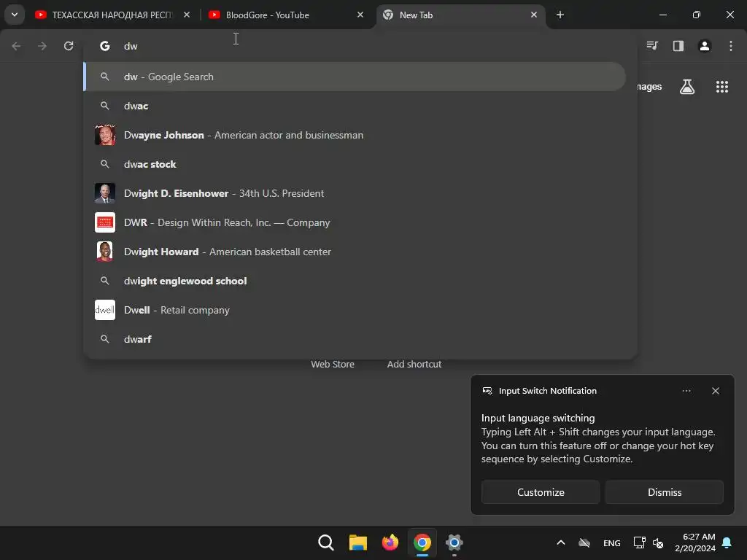Image resolution: width=747 pixels, height=560 pixels.
Task: Click the Google G icon in address bar
Action: (105, 46)
